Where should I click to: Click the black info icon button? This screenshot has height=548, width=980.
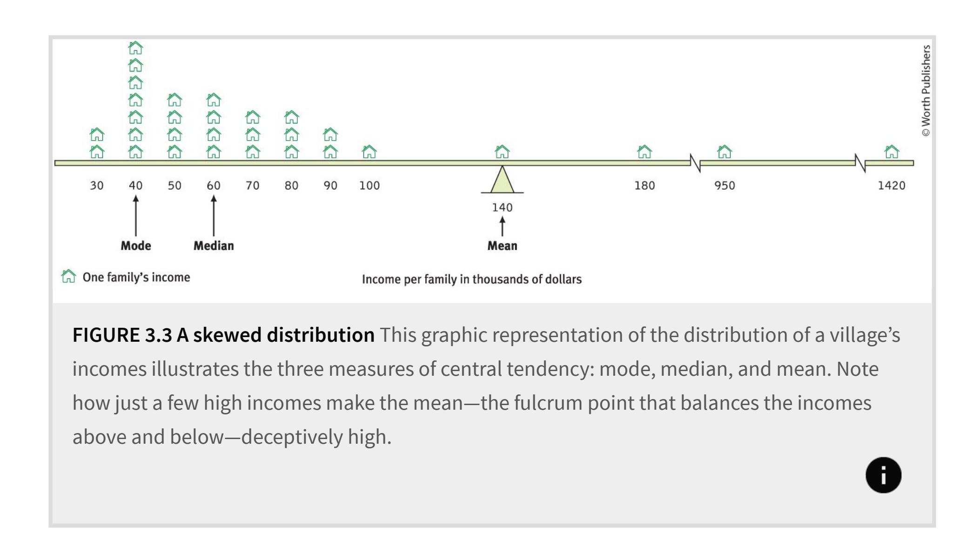(883, 475)
